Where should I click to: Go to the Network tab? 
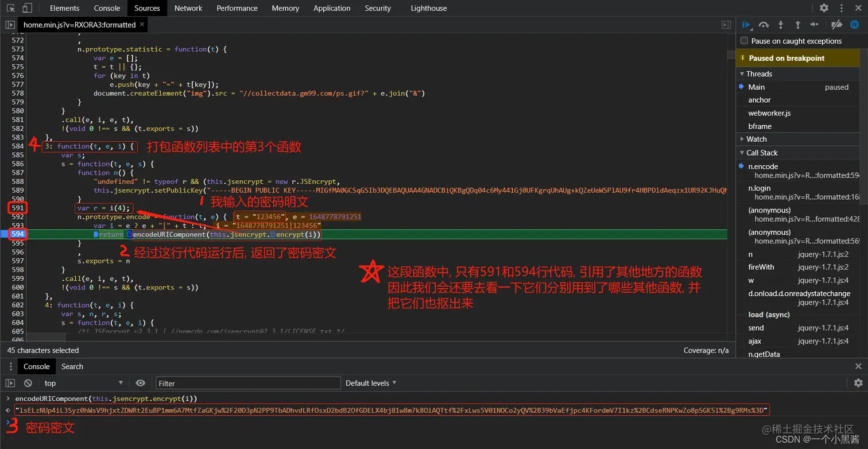pos(188,8)
